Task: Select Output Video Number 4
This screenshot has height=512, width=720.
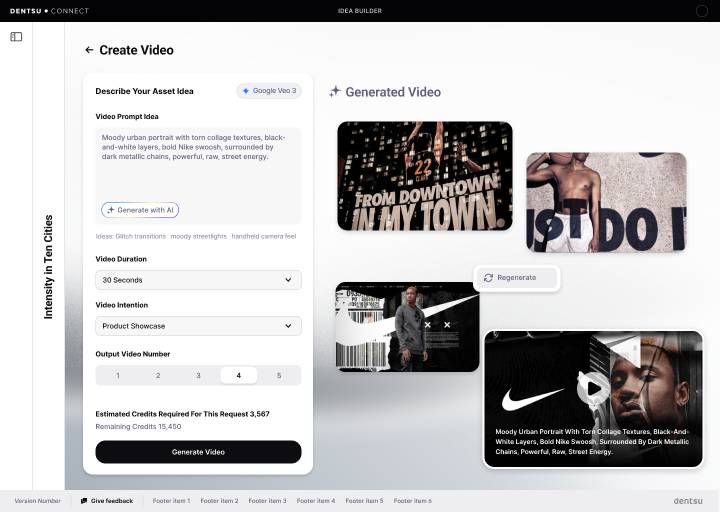Action: tap(238, 375)
